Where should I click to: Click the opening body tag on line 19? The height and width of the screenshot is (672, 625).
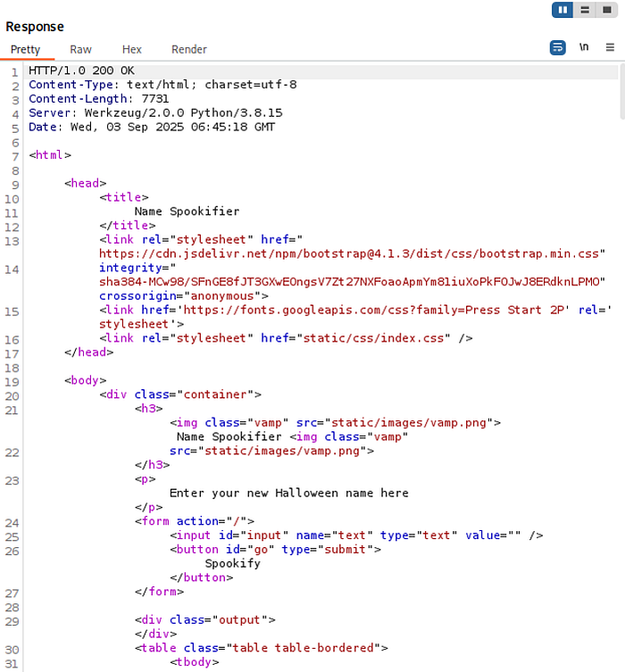[x=86, y=380]
